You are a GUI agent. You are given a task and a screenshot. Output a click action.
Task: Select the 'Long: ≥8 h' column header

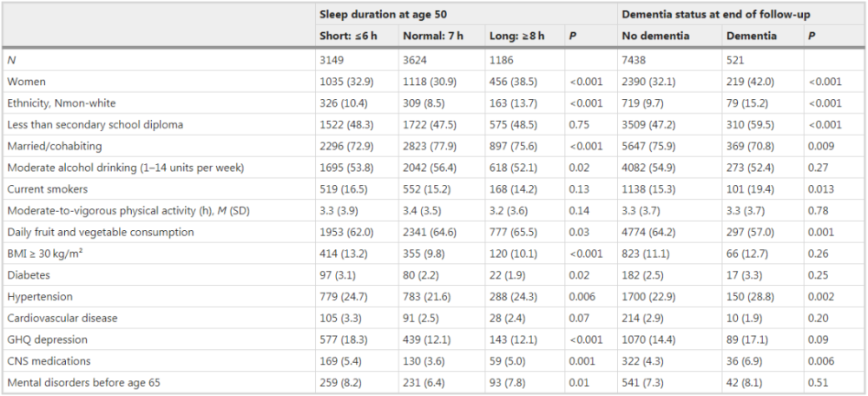[517, 36]
